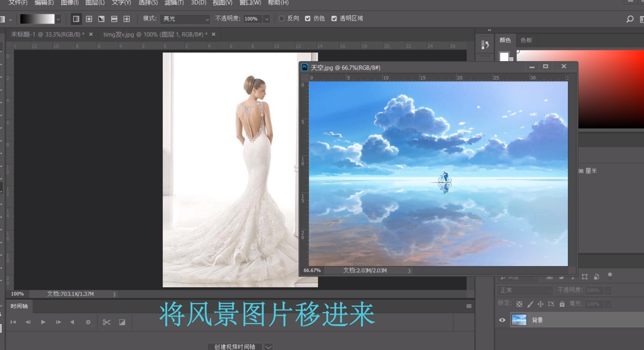Click the search magnifier icon in options bar

pos(630,19)
